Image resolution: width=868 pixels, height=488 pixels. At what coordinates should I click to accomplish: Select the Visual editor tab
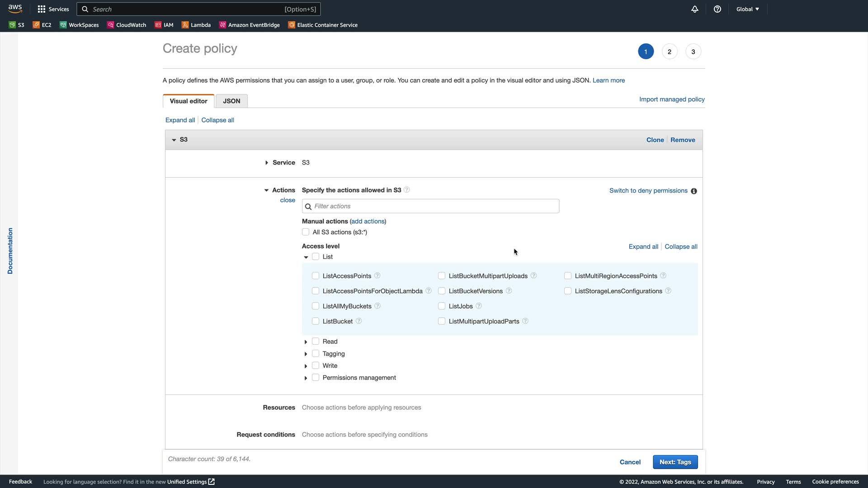[189, 101]
